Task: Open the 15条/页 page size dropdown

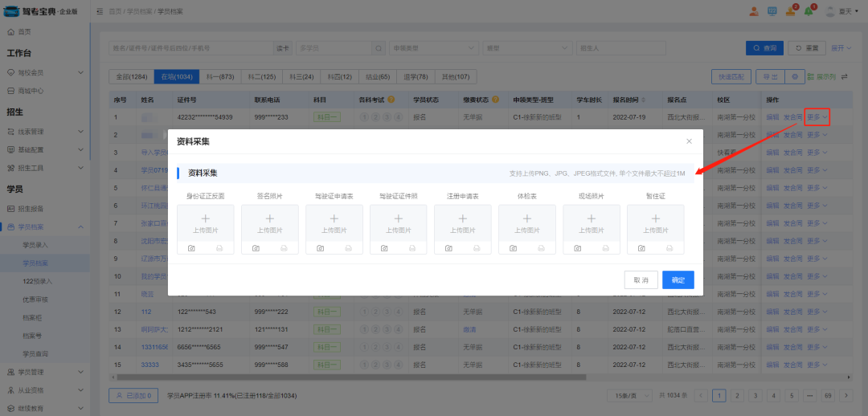Action: point(631,396)
